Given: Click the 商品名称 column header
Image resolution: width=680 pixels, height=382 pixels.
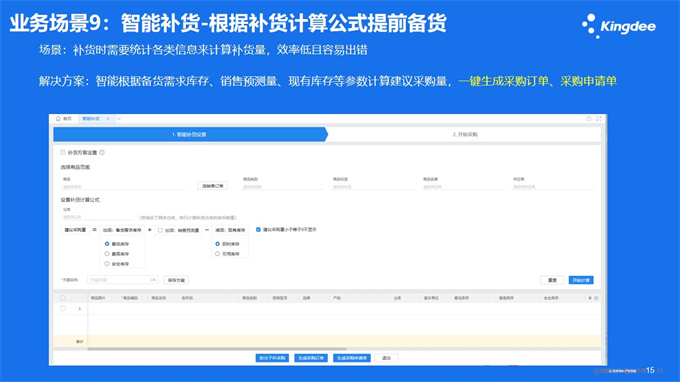Looking at the screenshot, I should point(159,298).
